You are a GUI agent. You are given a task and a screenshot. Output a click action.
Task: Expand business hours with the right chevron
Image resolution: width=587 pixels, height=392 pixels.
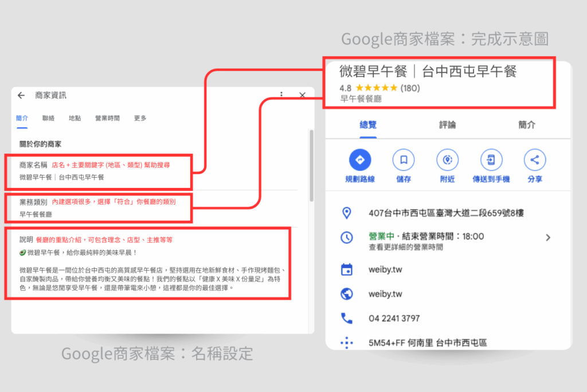coord(547,237)
